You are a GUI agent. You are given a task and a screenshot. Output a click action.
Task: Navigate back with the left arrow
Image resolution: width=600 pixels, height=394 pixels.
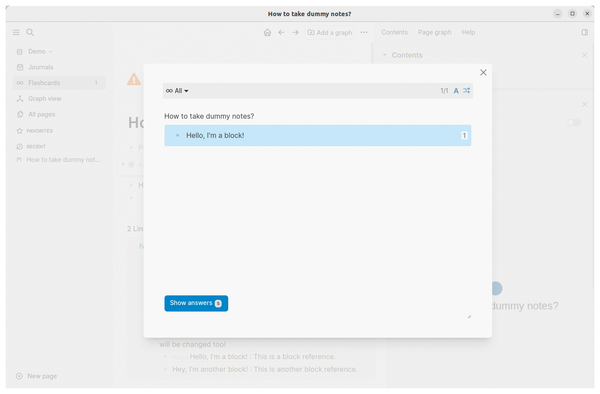(281, 33)
